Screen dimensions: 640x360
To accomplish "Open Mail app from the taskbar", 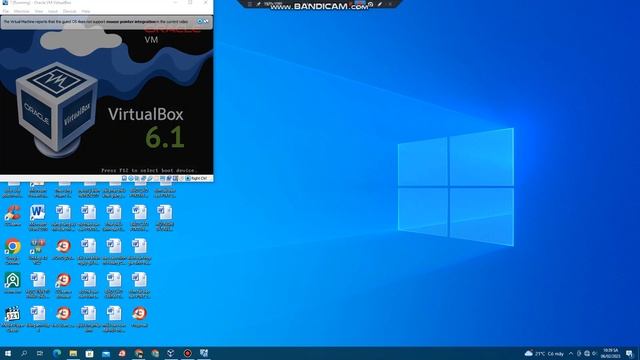I will tap(106, 353).
